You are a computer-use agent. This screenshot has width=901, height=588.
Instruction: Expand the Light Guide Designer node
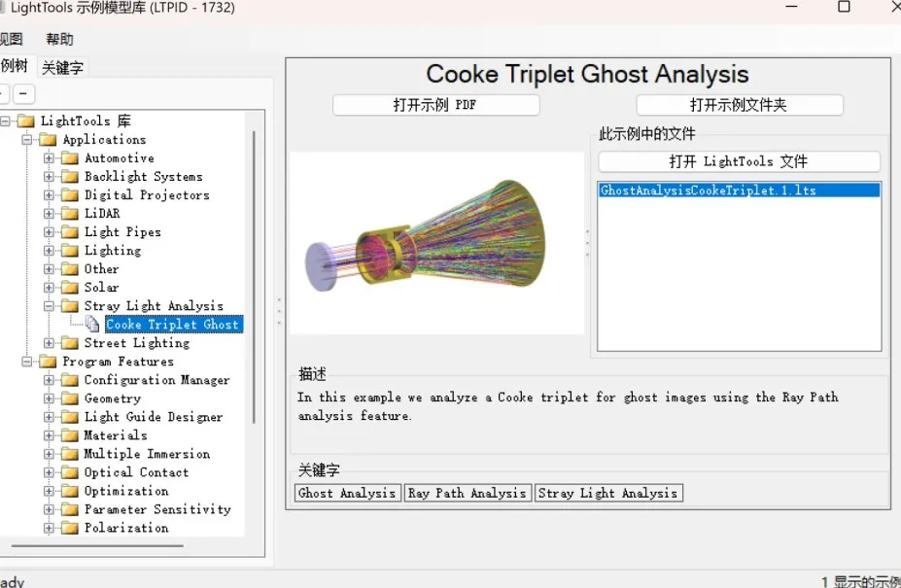click(x=49, y=417)
